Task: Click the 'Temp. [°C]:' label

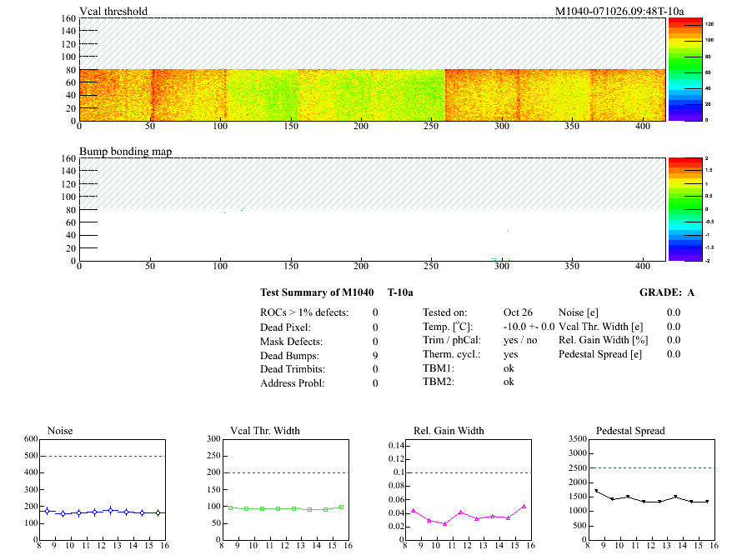Action: click(x=448, y=327)
